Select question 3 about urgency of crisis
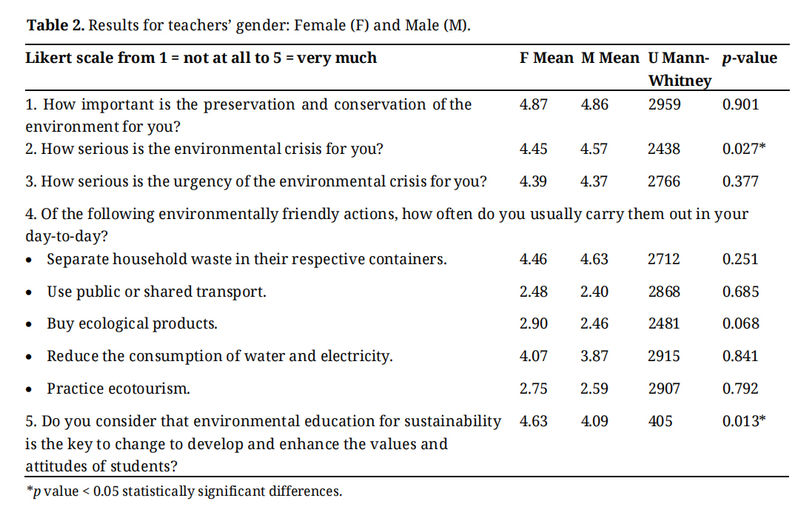This screenshot has height=518, width=812. tap(256, 181)
